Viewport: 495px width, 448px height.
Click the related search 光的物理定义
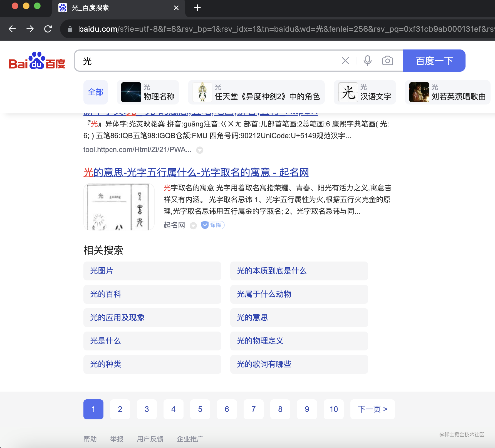(260, 341)
